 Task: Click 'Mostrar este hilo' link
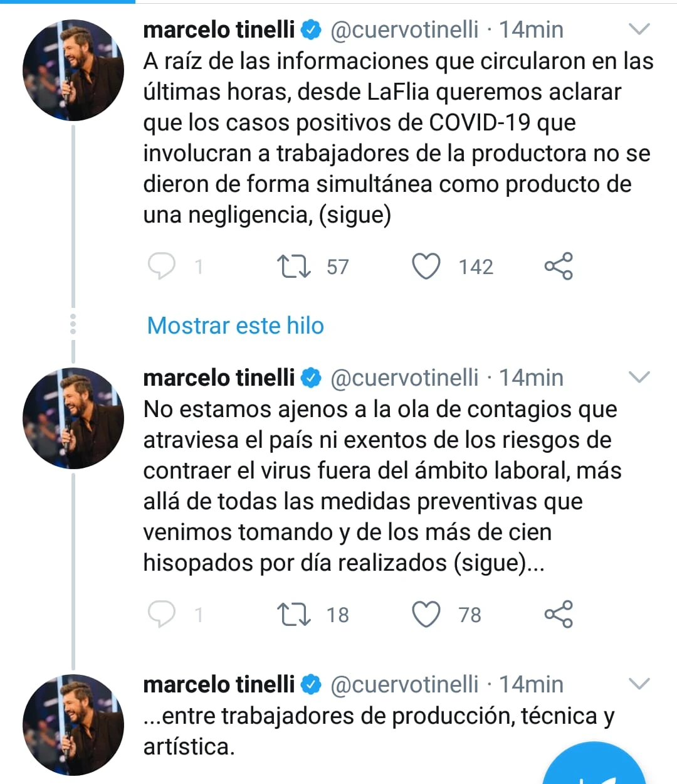point(235,326)
